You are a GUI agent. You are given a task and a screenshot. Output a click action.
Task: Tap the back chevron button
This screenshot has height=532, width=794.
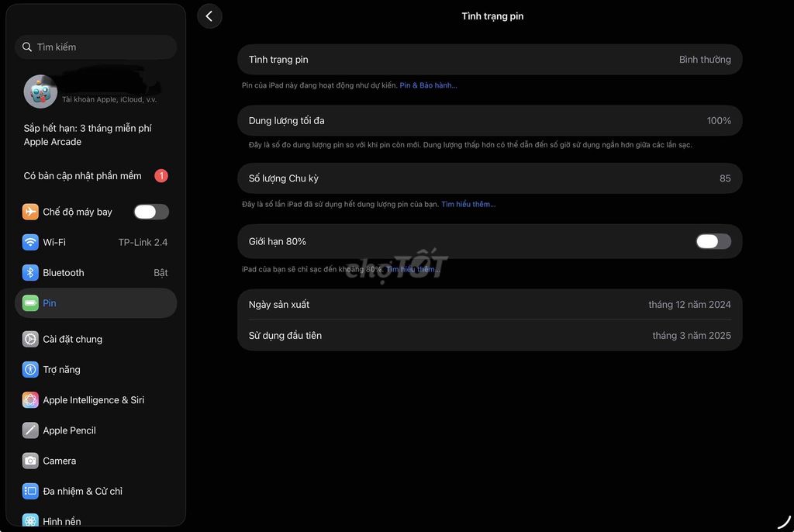pyautogui.click(x=209, y=16)
